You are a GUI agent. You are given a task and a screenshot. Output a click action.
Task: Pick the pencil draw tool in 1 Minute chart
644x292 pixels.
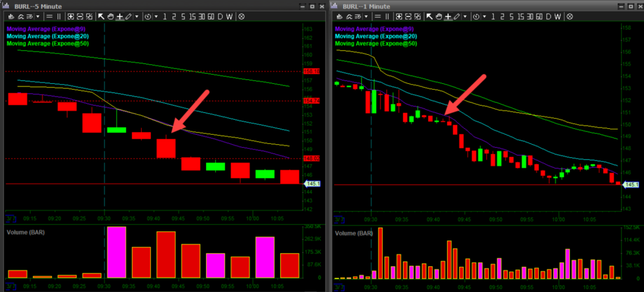pos(457,17)
